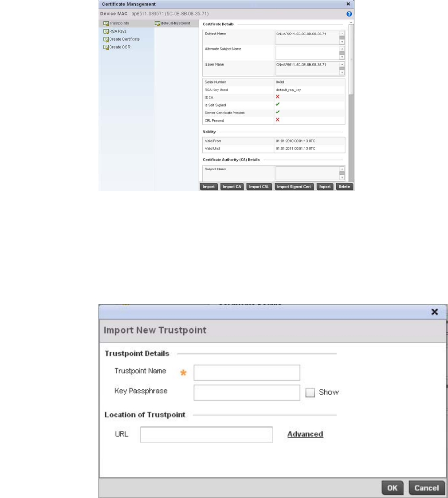
Task: Open the Advanced link beside URL
Action: pyautogui.click(x=305, y=434)
